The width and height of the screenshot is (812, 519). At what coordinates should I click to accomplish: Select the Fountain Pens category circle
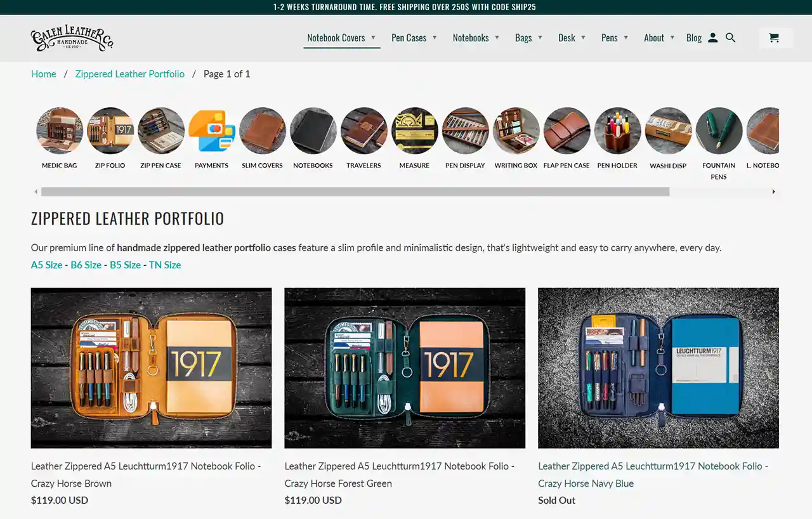coord(719,131)
